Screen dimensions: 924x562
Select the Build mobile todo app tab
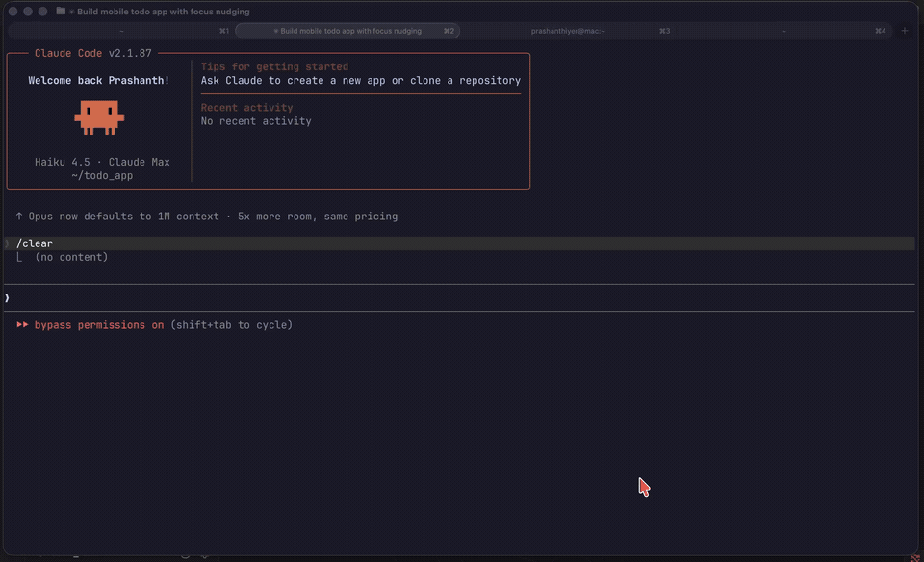point(347,31)
